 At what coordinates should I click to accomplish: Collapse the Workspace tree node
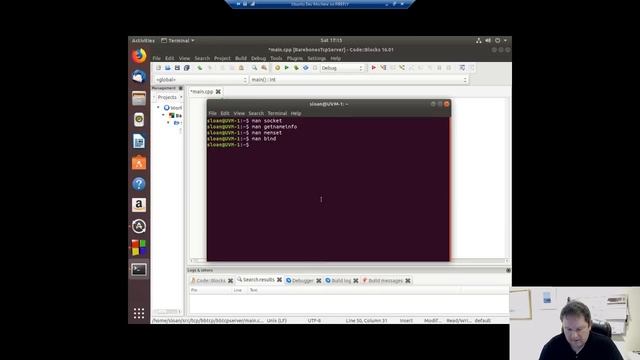point(158,107)
